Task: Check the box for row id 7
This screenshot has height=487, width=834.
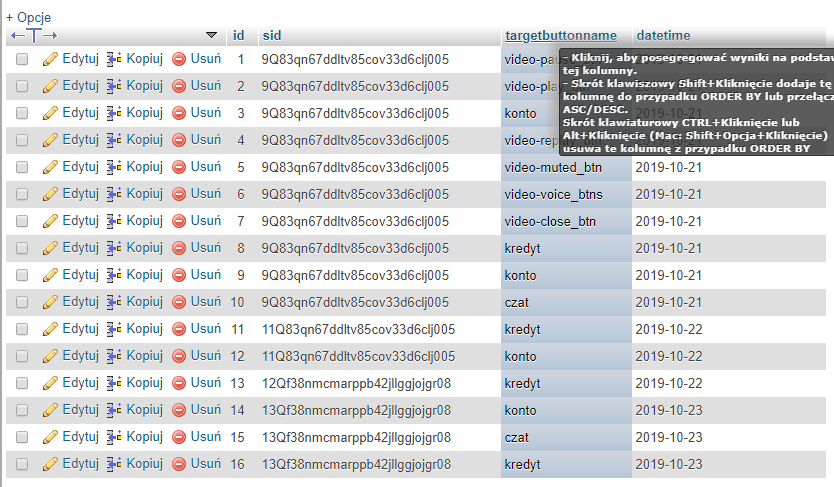Action: 22,221
